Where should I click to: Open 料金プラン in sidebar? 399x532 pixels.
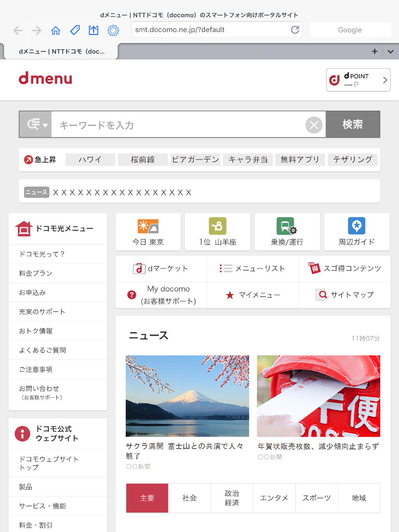[x=58, y=273]
